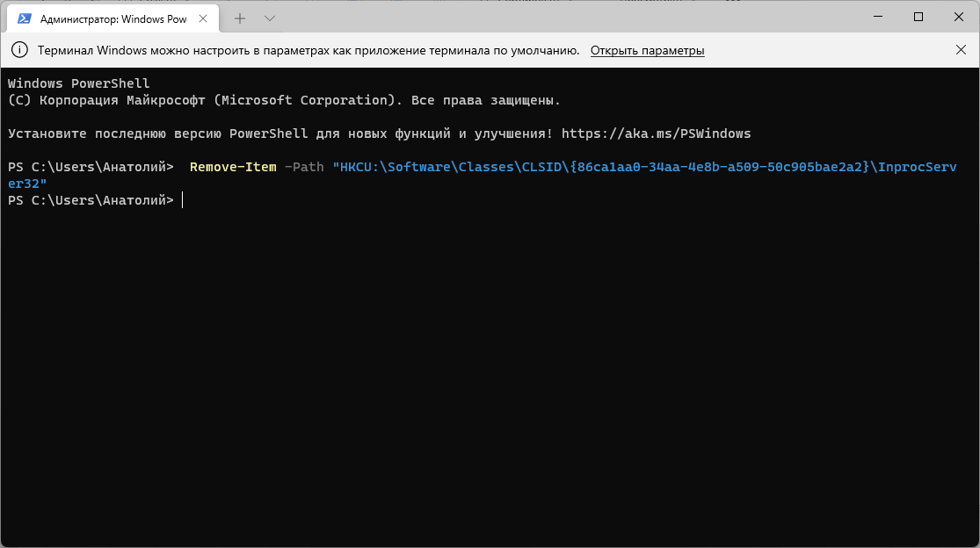Image resolution: width=980 pixels, height=548 pixels.
Task: Click the Корпорация Майкрософт copyright line
Action: click(283, 100)
